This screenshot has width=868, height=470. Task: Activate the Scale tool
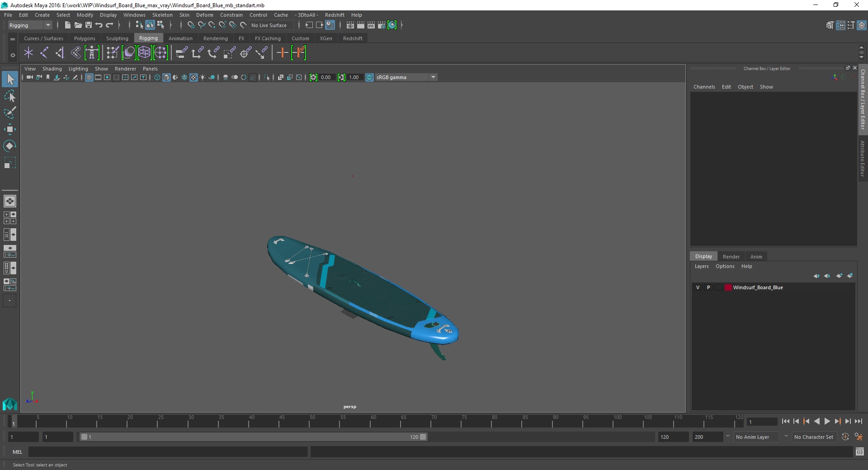point(10,163)
